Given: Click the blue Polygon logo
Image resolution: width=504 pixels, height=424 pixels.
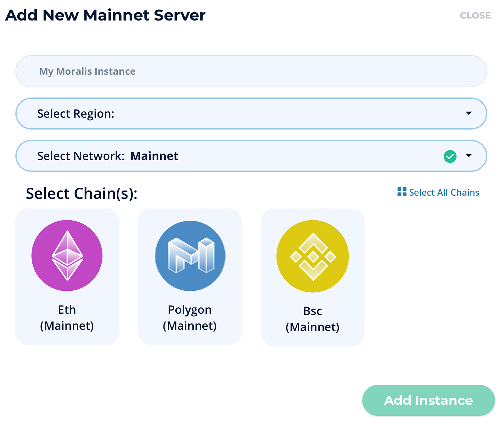Looking at the screenshot, I should 190,256.
